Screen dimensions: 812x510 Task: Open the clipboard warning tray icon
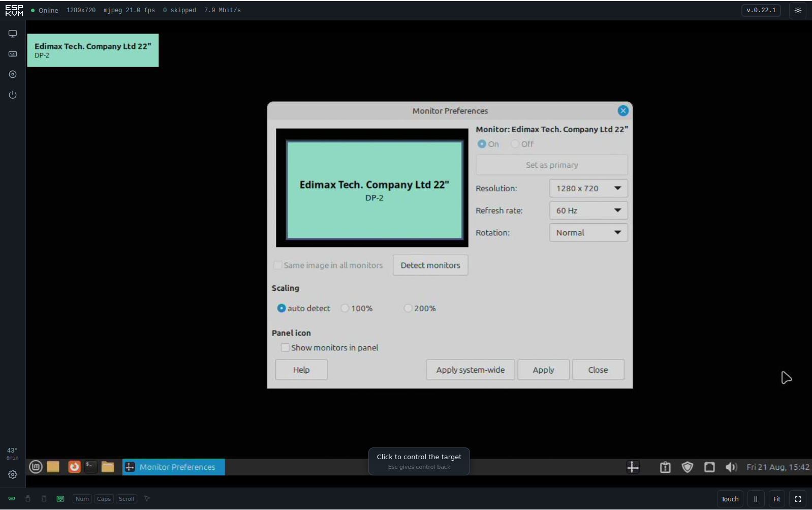coord(665,467)
